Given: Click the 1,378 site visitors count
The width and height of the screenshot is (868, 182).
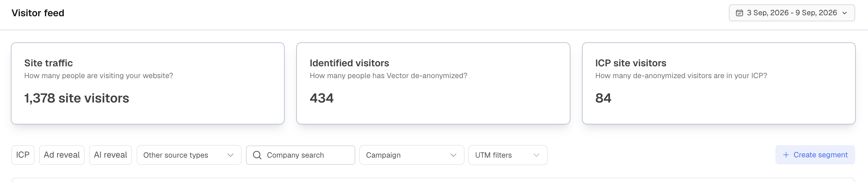Looking at the screenshot, I should click(x=77, y=98).
